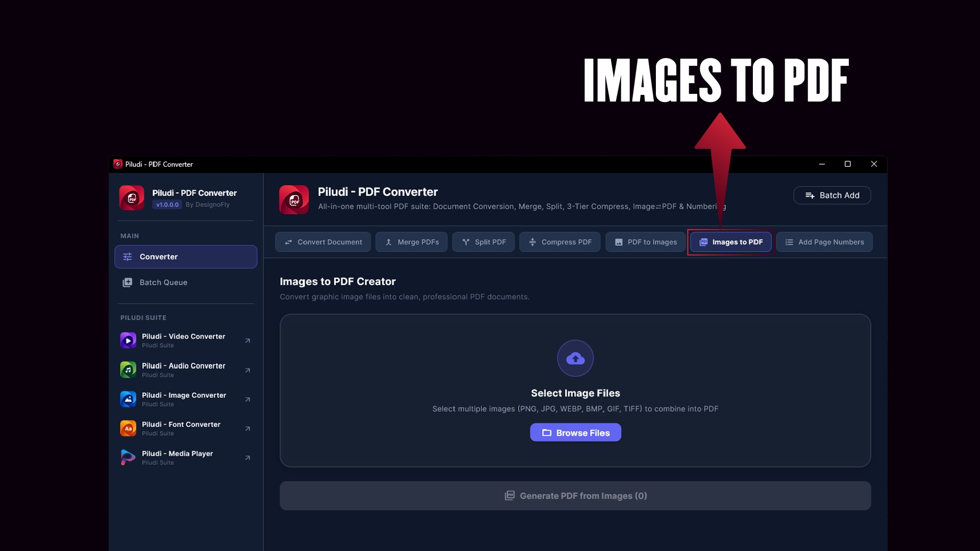The height and width of the screenshot is (551, 980).
Task: Launch Piludi - Video Converter
Action: pyautogui.click(x=186, y=340)
